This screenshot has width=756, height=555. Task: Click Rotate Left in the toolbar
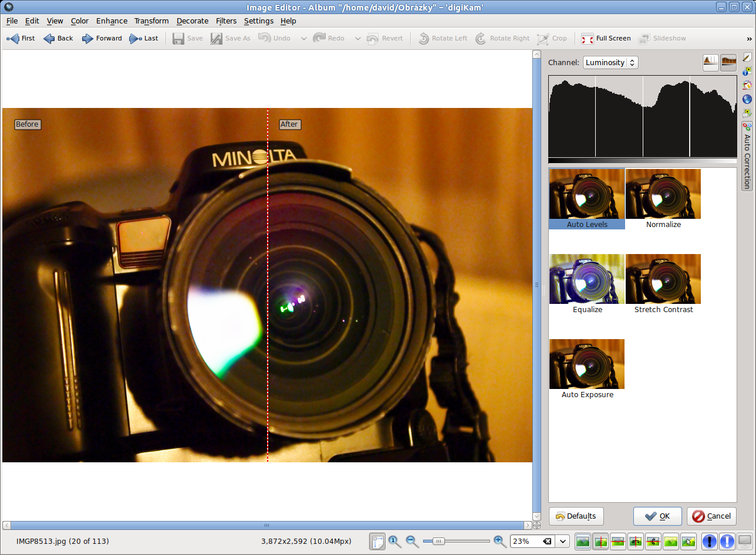(x=443, y=38)
